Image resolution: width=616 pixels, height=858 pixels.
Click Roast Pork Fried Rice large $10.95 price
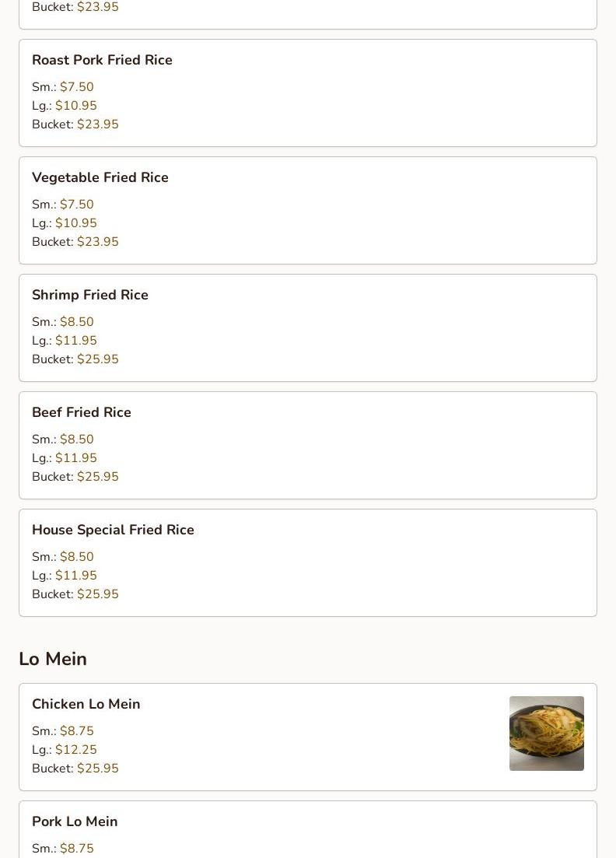tap(76, 105)
